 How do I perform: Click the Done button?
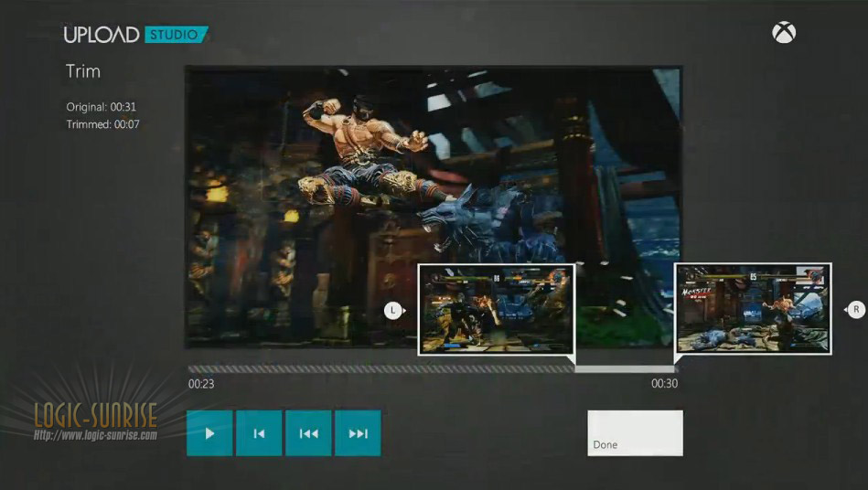(635, 433)
